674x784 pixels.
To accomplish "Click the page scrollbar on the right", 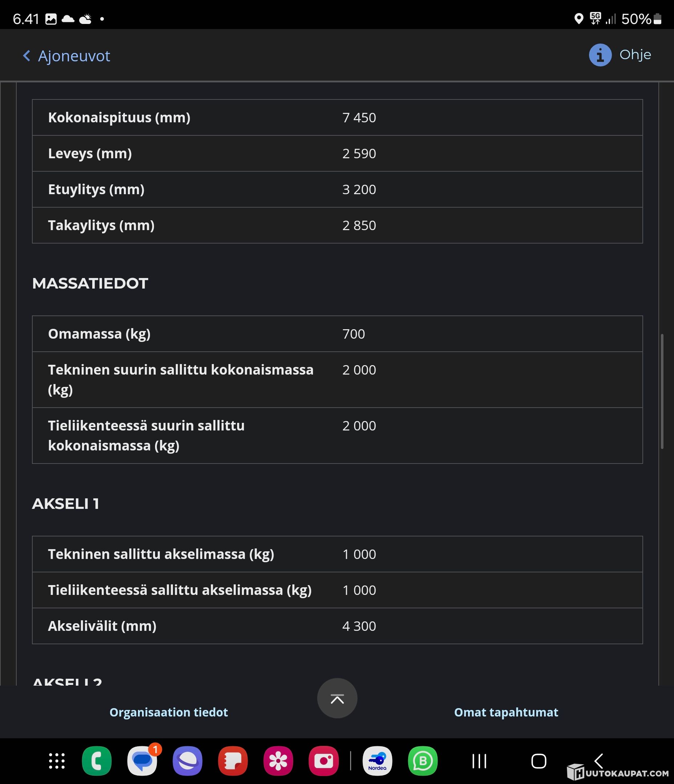I will coord(662,391).
